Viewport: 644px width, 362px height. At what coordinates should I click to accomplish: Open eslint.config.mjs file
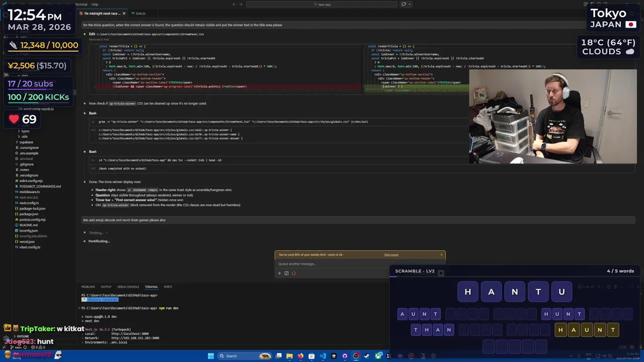[31, 181]
